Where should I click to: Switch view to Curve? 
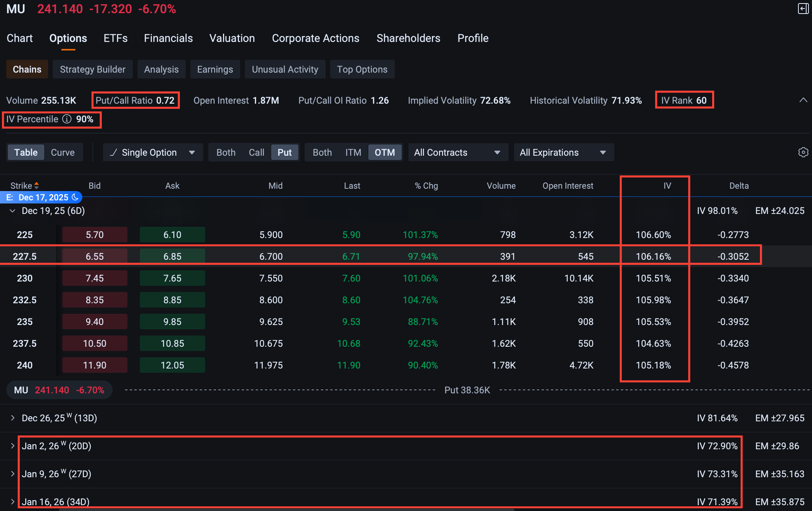point(63,153)
